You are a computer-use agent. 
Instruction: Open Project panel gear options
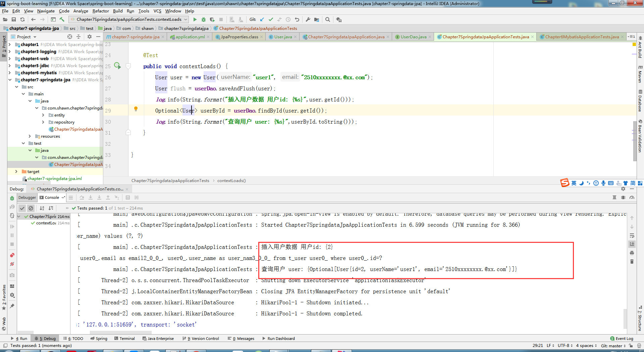pyautogui.click(x=90, y=37)
